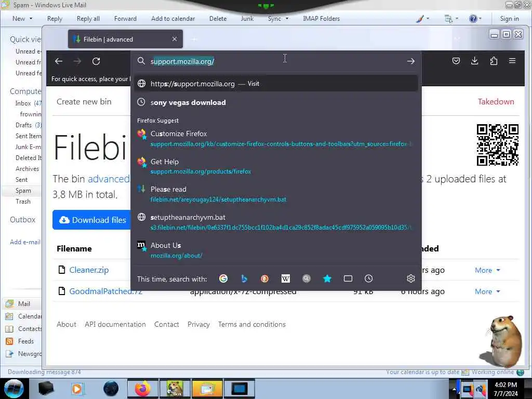Screen dimensions: 532x399
Task: Click Takedown link
Action: tap(496, 101)
